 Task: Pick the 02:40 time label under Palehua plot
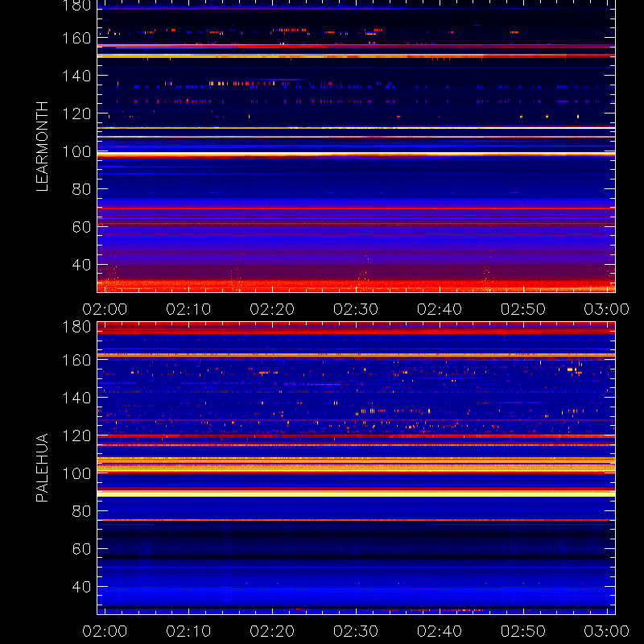pos(440,631)
